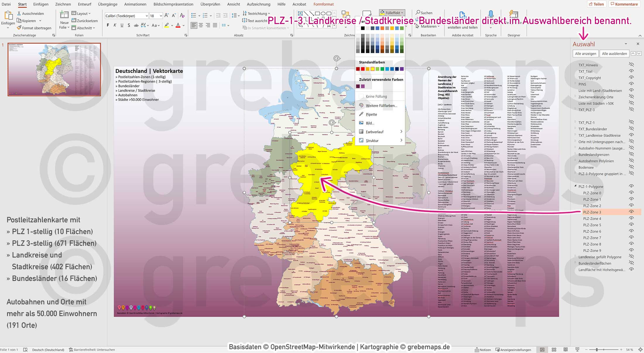Select the Textrichtung icon in the Absatz group
This screenshot has width=644, height=353.
point(245,13)
